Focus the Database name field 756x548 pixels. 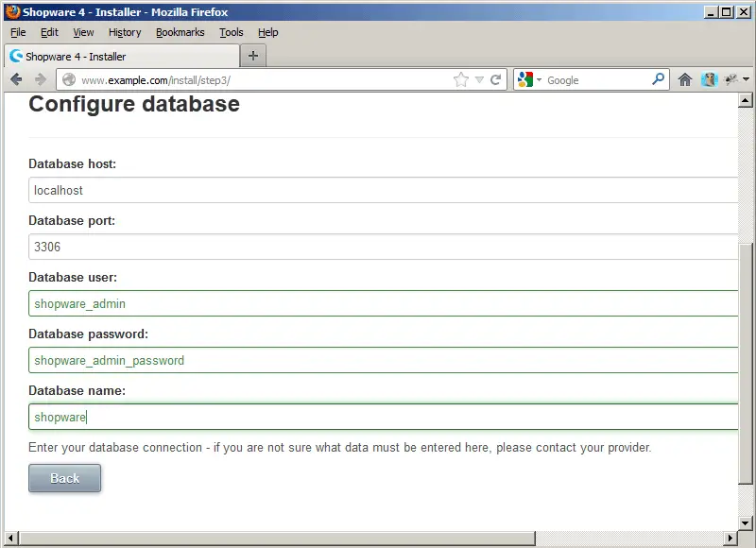tap(384, 417)
